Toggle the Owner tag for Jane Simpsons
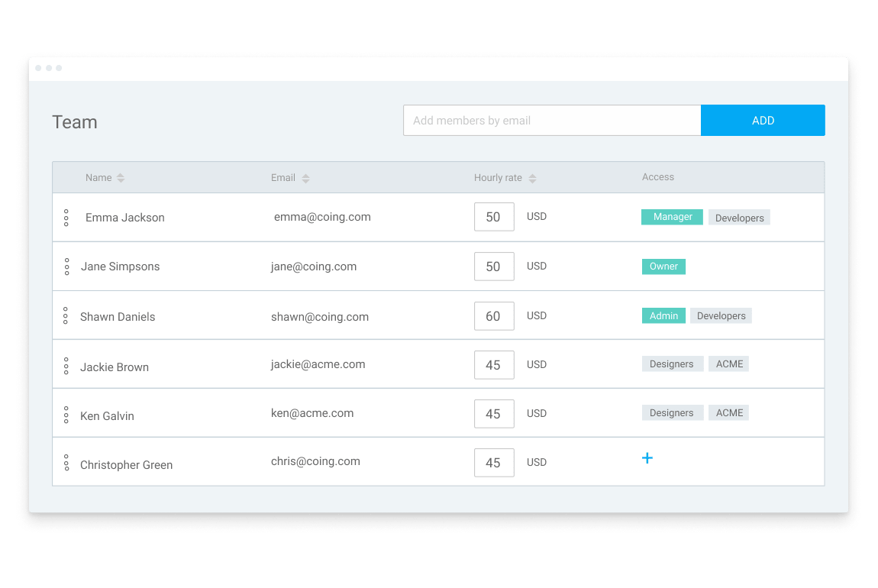This screenshot has height=588, width=878. pos(663,266)
